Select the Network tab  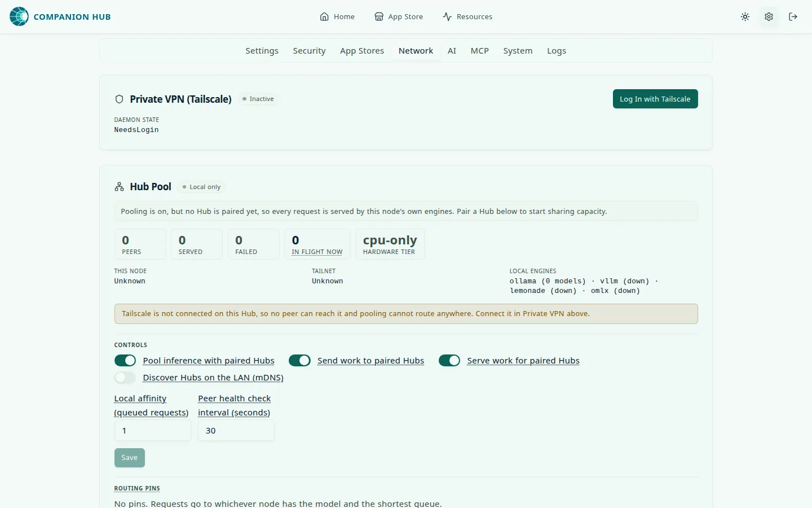tap(416, 50)
